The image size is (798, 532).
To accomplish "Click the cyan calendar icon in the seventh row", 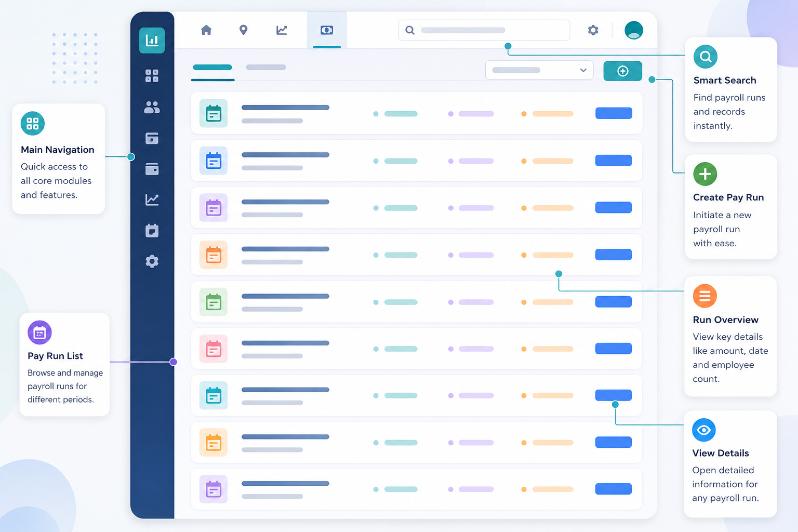I will pyautogui.click(x=214, y=395).
